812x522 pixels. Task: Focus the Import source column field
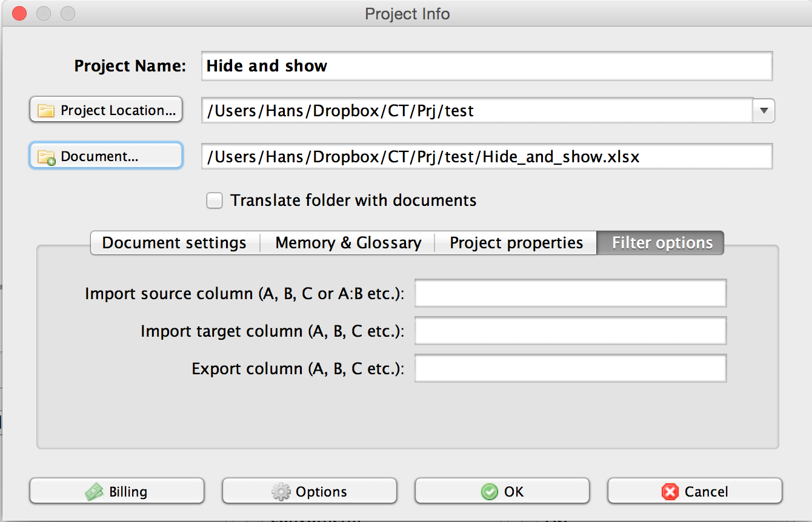pyautogui.click(x=570, y=294)
